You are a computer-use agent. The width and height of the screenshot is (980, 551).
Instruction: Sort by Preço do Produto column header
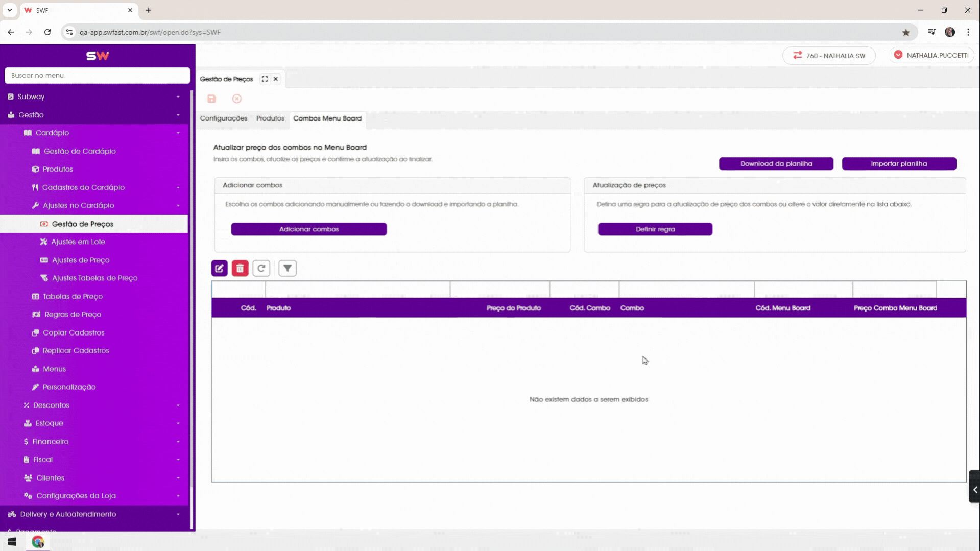coord(513,308)
